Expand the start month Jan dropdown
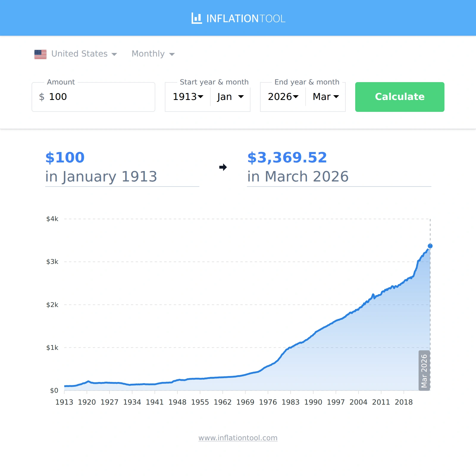Screen dimensions: 476x476 (x=230, y=97)
